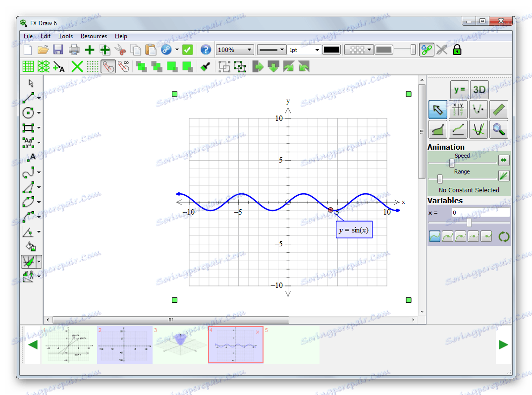Viewport: 532px width, 395px height.
Task: Open the 1pt line width dropdown
Action: [304, 50]
